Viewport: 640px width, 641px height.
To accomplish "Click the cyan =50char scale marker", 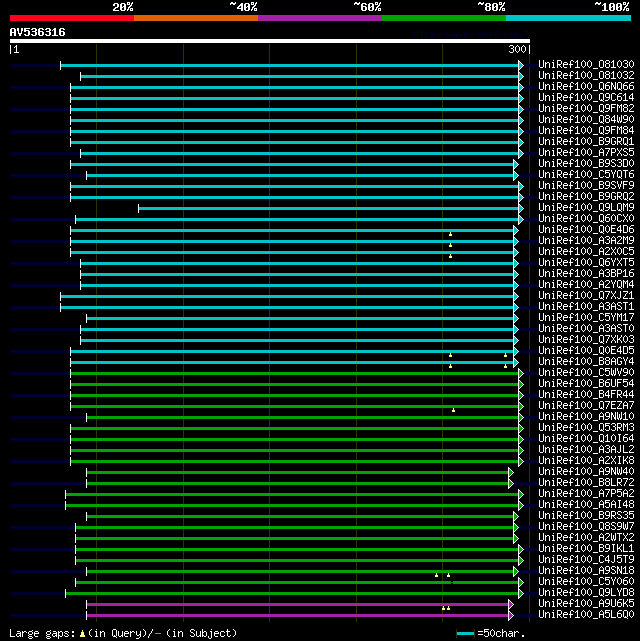I will (x=465, y=634).
